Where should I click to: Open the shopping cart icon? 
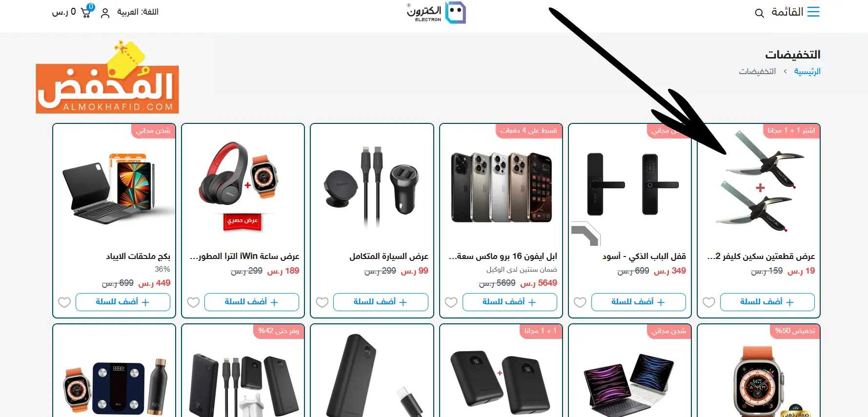86,13
